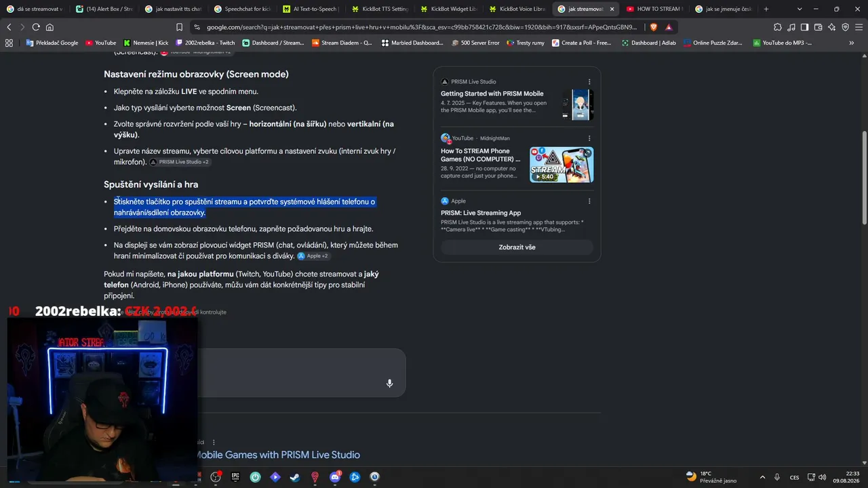Viewport: 868px width, 488px height.
Task: Click the 'PRISM Live Studio +2' source chip
Action: (x=180, y=162)
